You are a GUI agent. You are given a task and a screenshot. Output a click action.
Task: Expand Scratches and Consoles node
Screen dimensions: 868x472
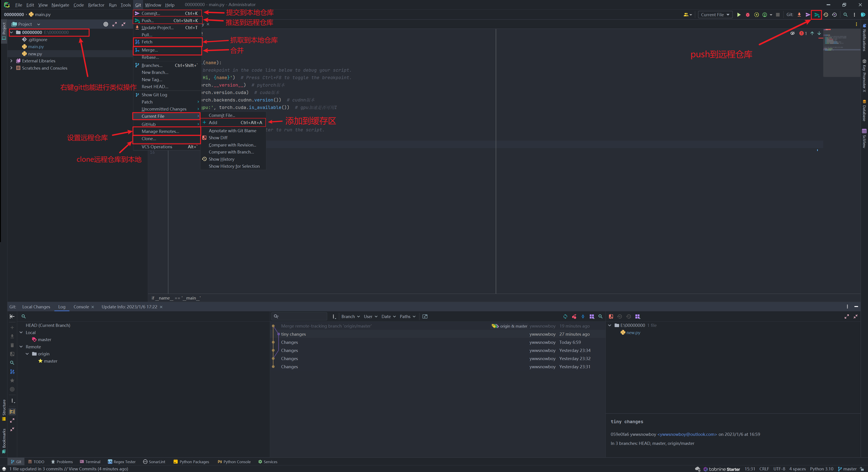(x=12, y=68)
